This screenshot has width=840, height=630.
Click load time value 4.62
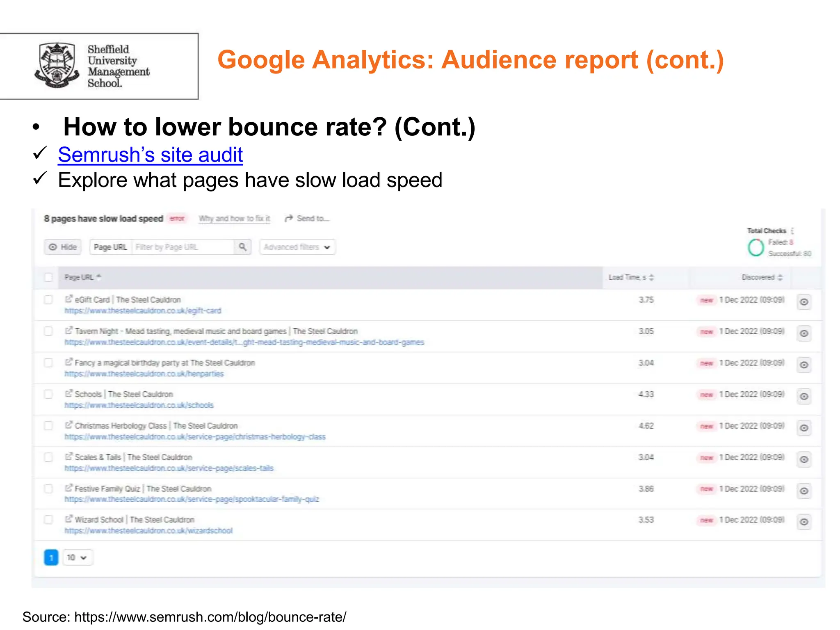pyautogui.click(x=646, y=426)
